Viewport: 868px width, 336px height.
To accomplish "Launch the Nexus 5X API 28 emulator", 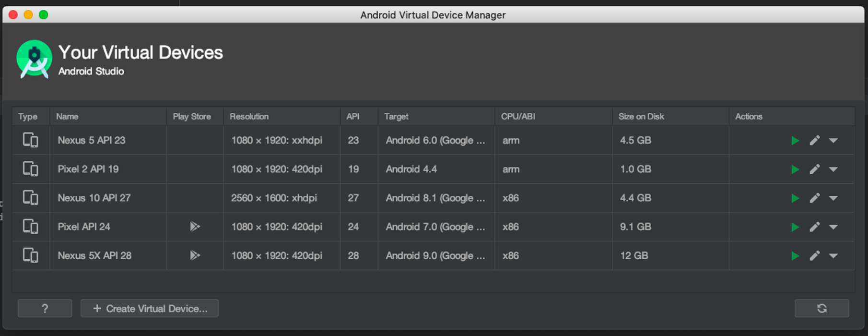I will tap(795, 256).
